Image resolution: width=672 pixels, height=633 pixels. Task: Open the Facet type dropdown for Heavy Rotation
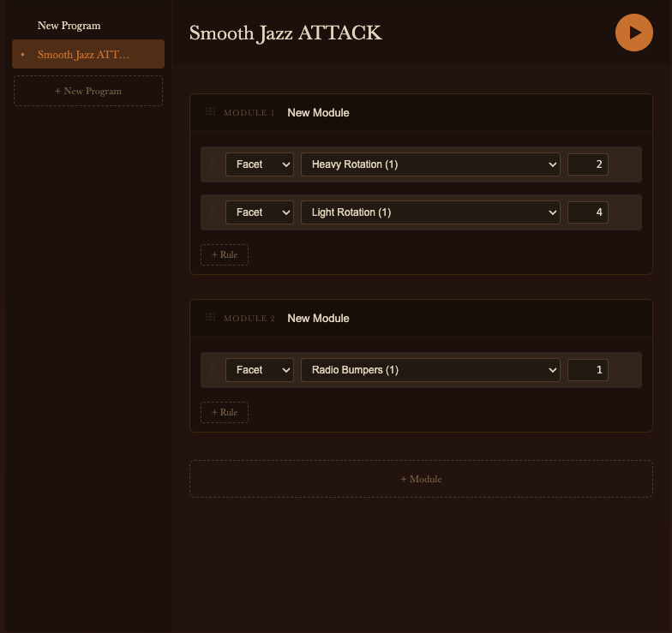(259, 164)
